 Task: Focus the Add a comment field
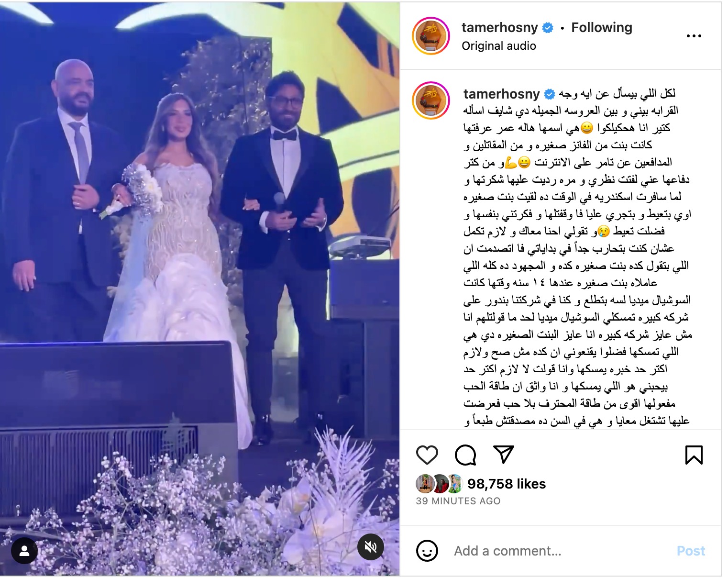(x=560, y=551)
